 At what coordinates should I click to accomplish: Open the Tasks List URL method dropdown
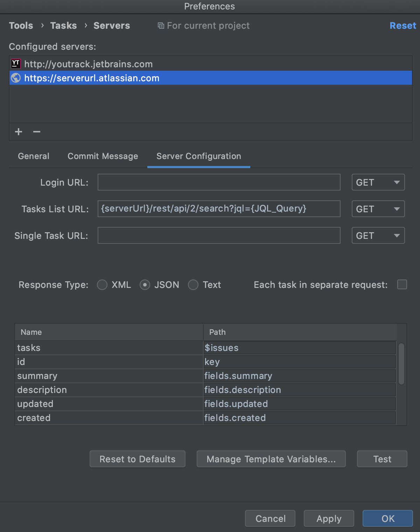click(x=378, y=209)
